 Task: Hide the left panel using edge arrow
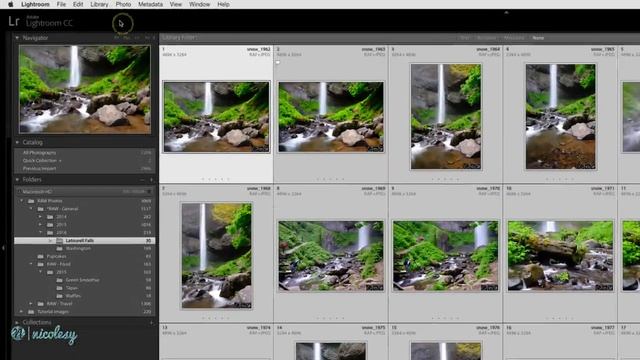point(3,247)
